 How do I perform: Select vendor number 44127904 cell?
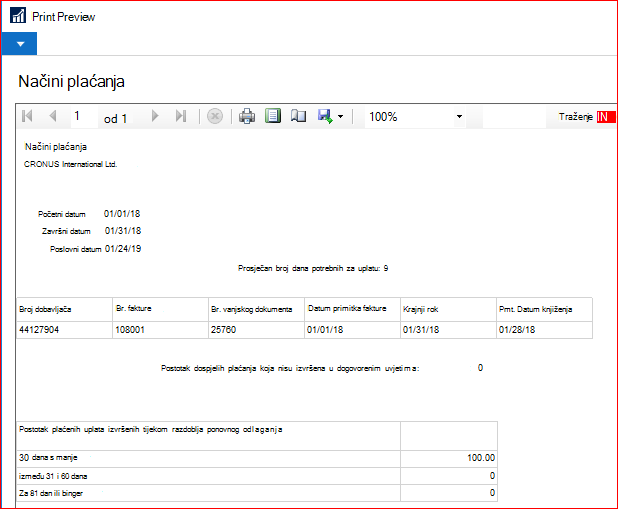65,330
